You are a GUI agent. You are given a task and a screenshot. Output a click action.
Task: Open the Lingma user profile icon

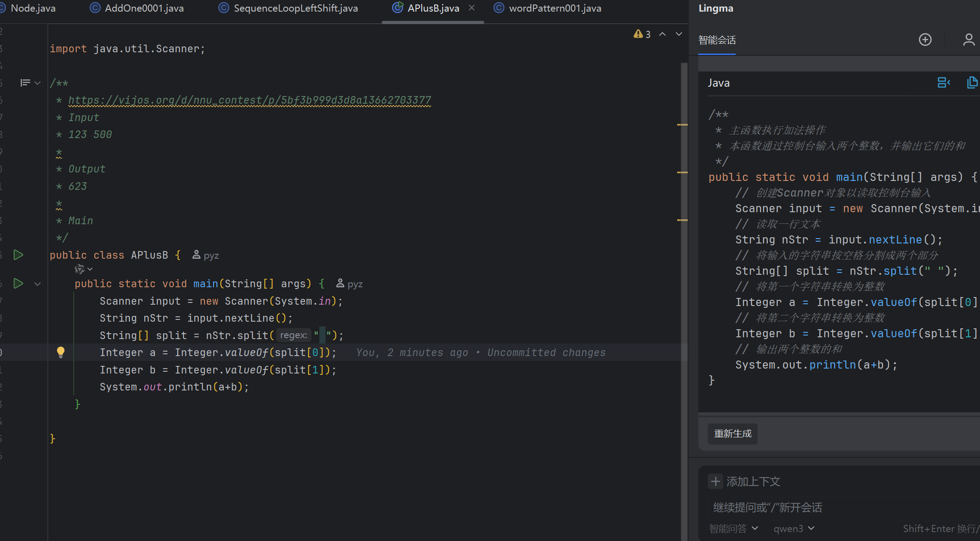point(968,40)
